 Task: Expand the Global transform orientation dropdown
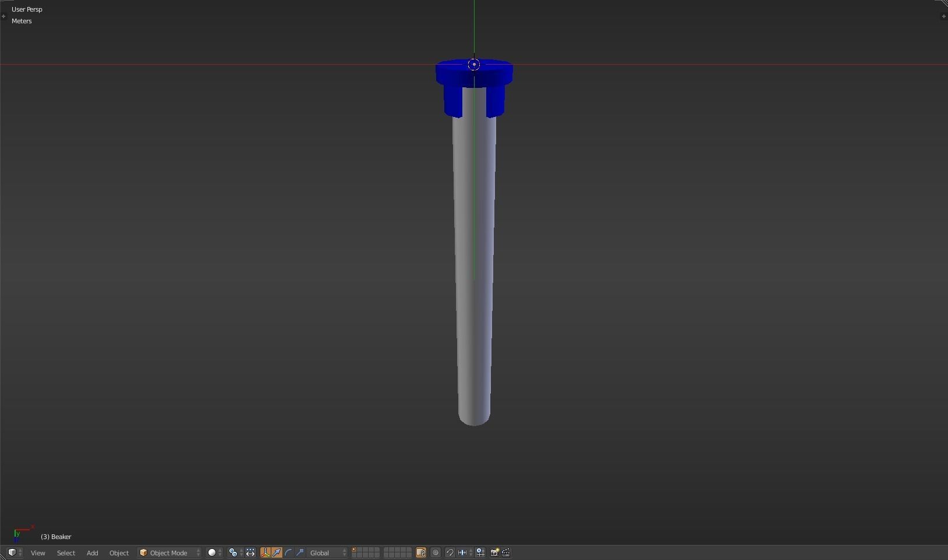[x=327, y=552]
